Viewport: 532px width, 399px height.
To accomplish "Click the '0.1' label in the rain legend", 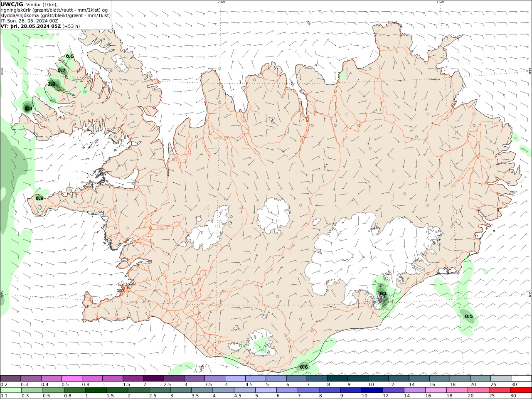I will click(4, 396).
